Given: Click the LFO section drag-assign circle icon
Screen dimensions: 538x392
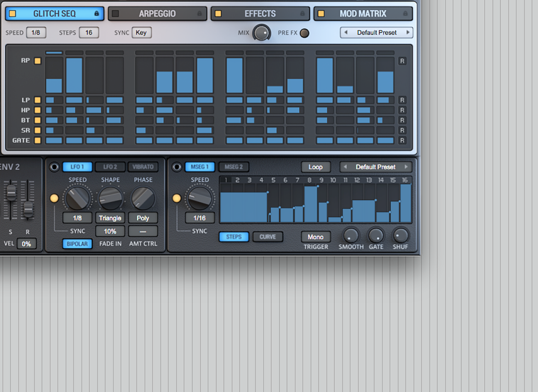Looking at the screenshot, I should coord(54,167).
